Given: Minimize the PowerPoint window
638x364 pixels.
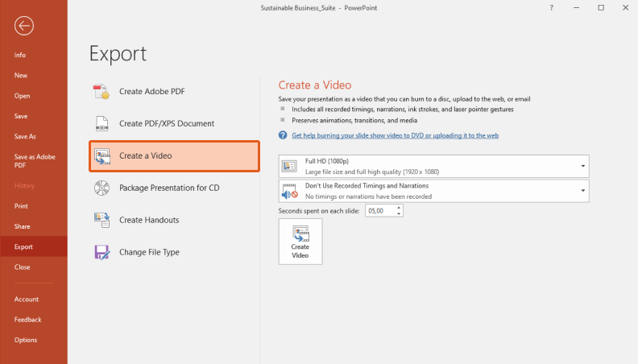Looking at the screenshot, I should coord(576,8).
